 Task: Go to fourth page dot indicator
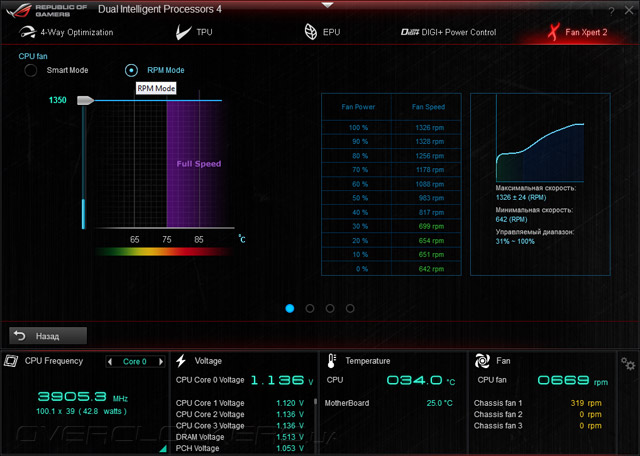point(350,309)
